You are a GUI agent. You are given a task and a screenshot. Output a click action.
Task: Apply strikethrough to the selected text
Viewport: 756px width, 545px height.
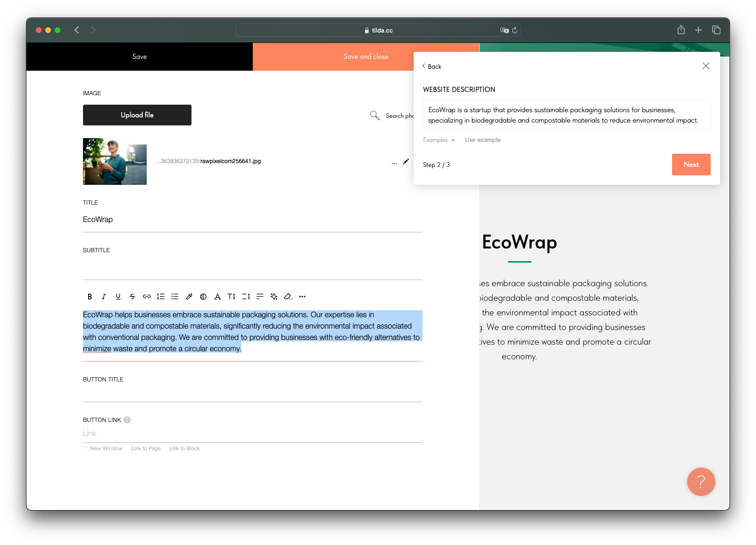[132, 297]
